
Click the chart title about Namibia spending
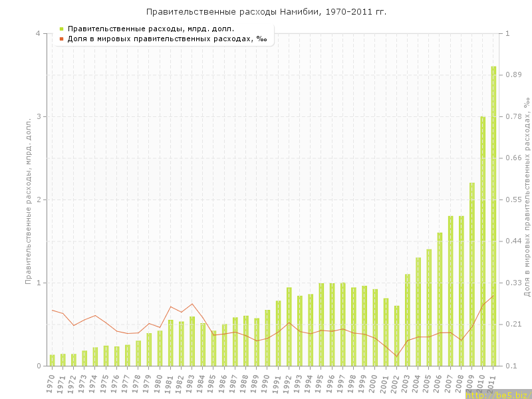pyautogui.click(x=266, y=12)
